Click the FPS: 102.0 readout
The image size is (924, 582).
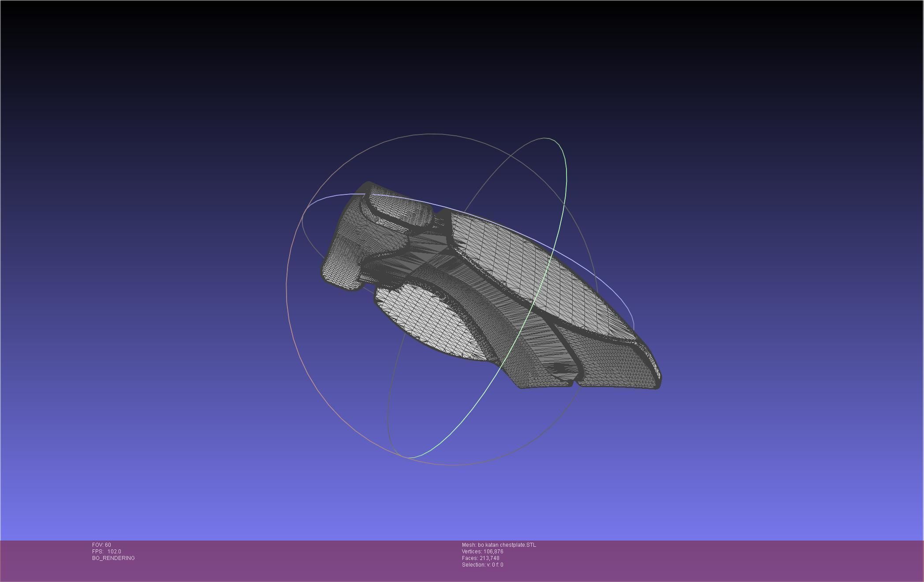(107, 552)
